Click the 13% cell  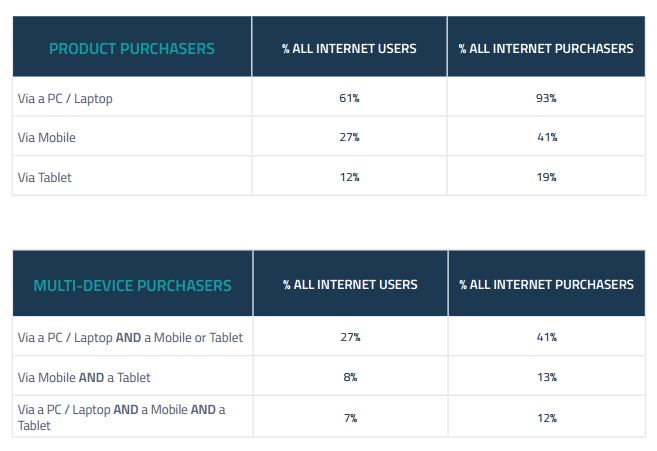coord(546,377)
